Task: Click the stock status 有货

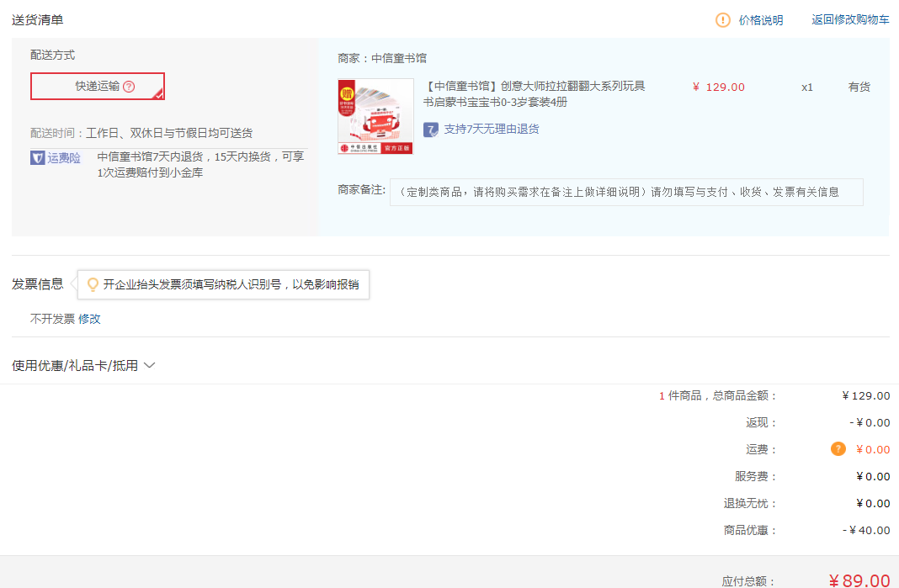Action: point(859,87)
